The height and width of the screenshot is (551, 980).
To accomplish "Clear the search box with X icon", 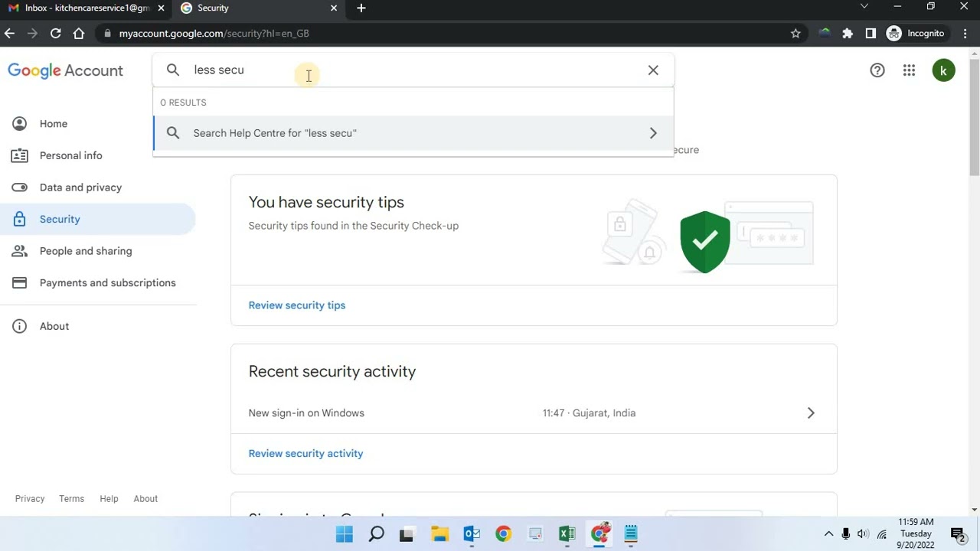I will click(653, 70).
